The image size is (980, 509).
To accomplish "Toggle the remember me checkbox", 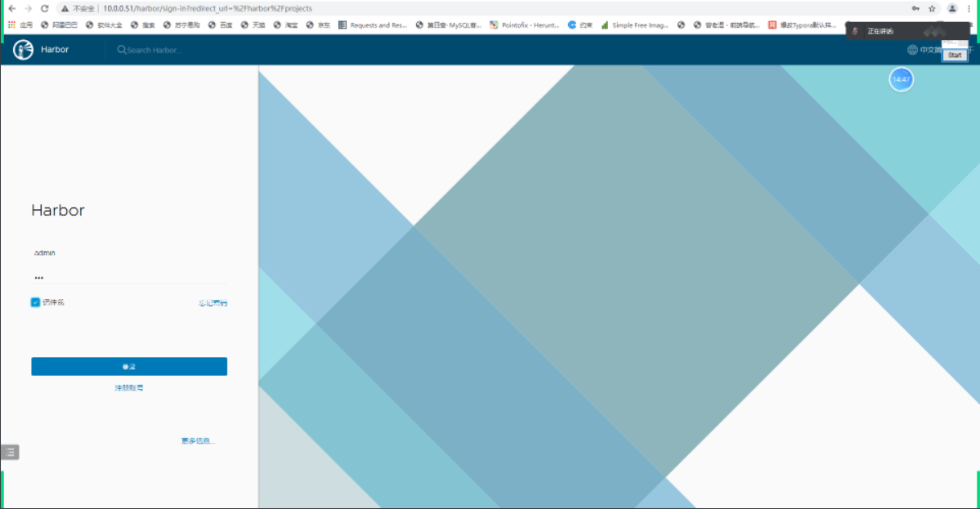I will click(36, 302).
